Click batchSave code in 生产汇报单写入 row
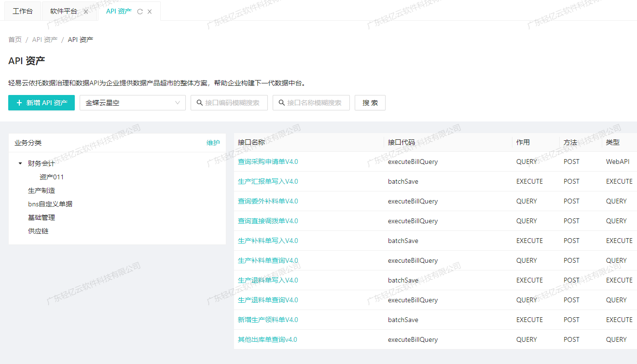Screen dimensions: 637x364 click(x=403, y=181)
